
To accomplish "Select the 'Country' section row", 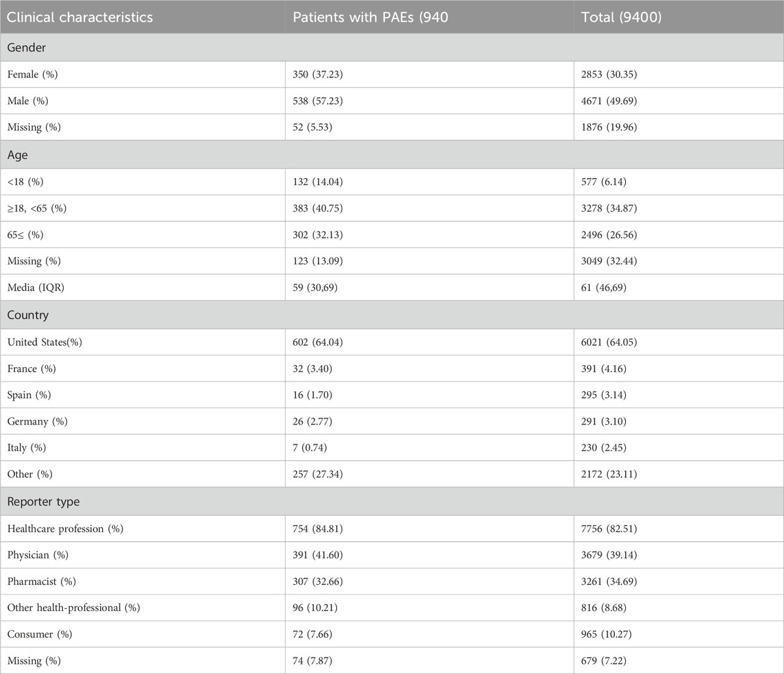I will click(x=392, y=315).
